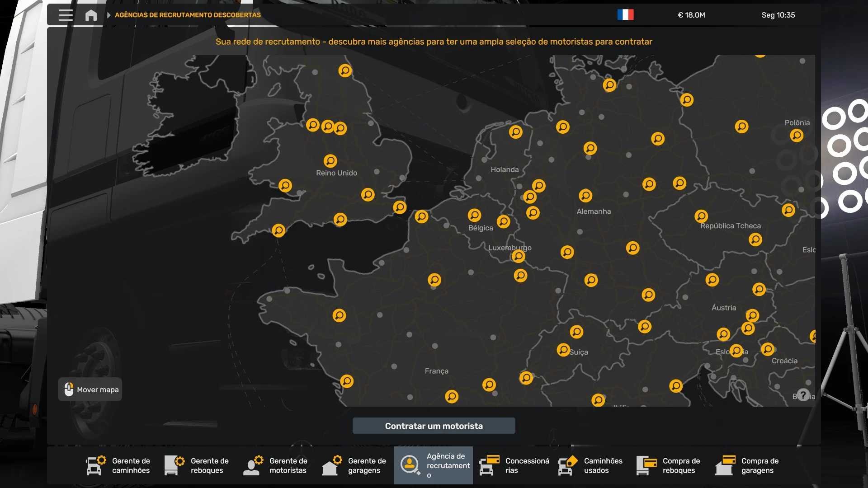Go to the home screen icon
The image size is (868, 488).
91,15
